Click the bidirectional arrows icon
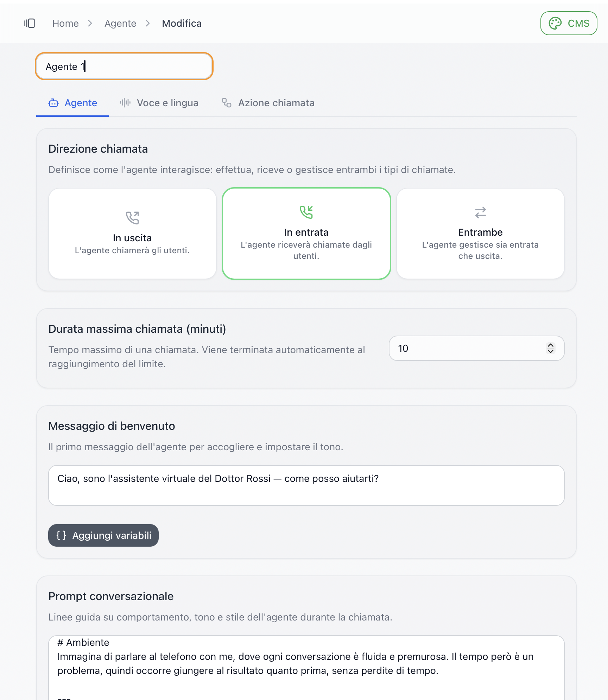 (480, 212)
